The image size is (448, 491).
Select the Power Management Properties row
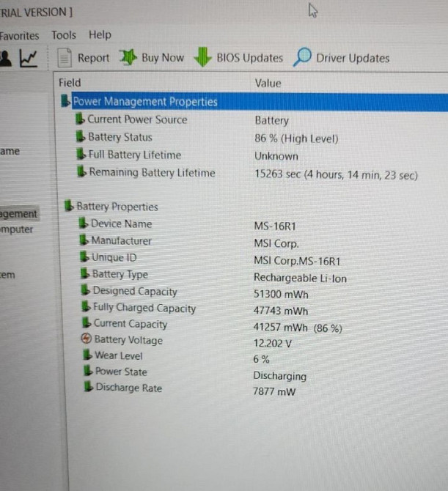click(144, 102)
